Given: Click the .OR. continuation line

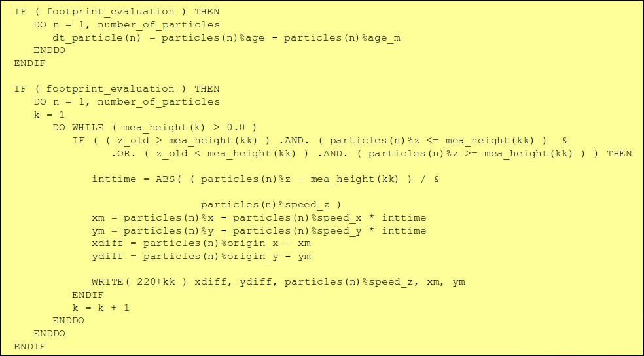Looking at the screenshot, I should tap(371, 154).
